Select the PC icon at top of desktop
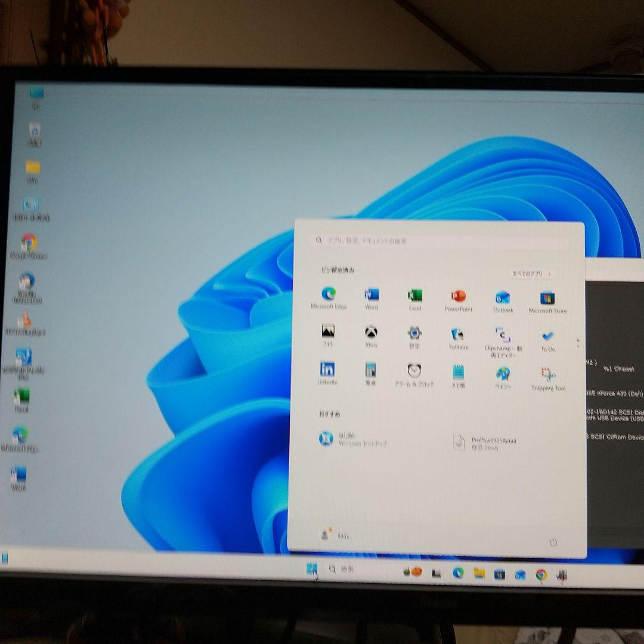The width and height of the screenshot is (644, 644). click(x=36, y=98)
